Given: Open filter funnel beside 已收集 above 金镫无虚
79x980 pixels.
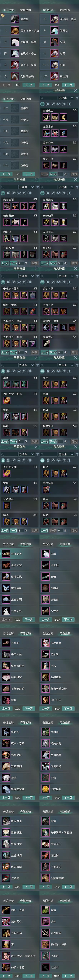Looking at the screenshot, I should pos(77,187).
